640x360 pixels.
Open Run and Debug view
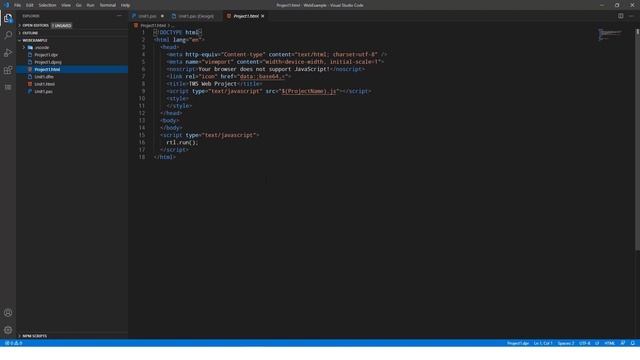(8, 53)
